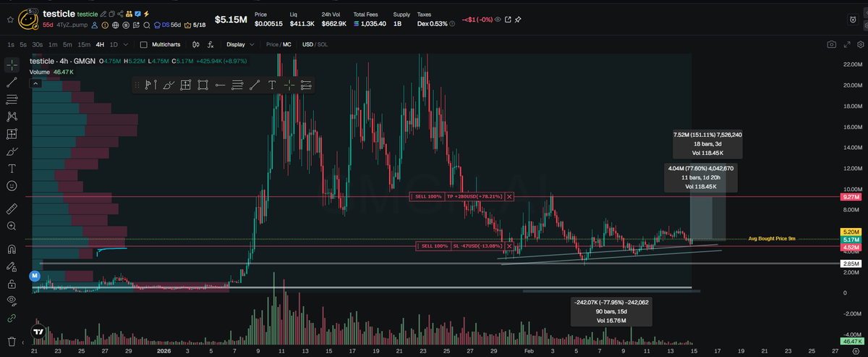
Task: Select the 1D timeframe
Action: 114,44
